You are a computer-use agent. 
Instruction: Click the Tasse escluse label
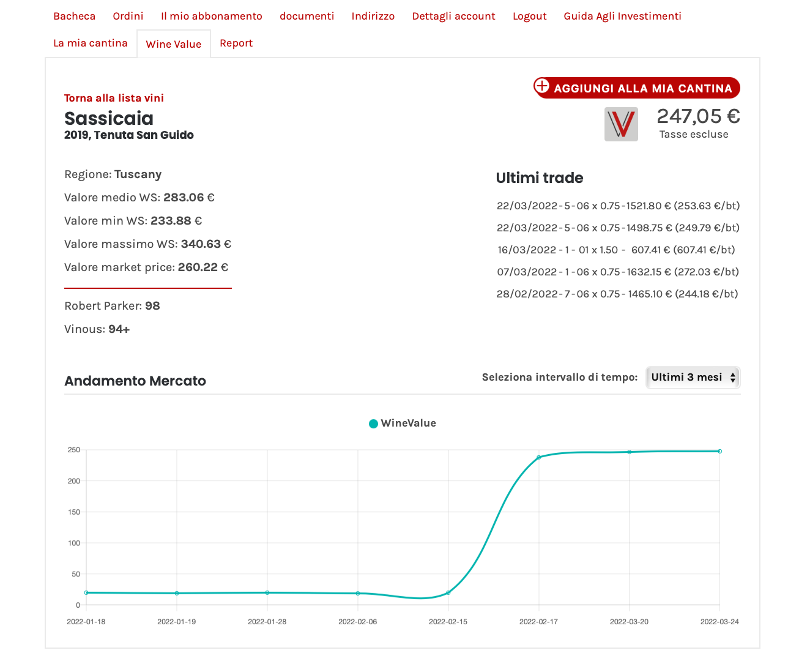click(x=694, y=135)
